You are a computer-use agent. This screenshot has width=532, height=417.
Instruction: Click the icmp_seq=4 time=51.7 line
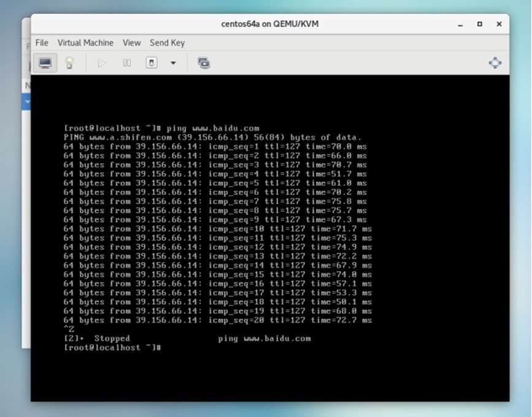pos(215,174)
